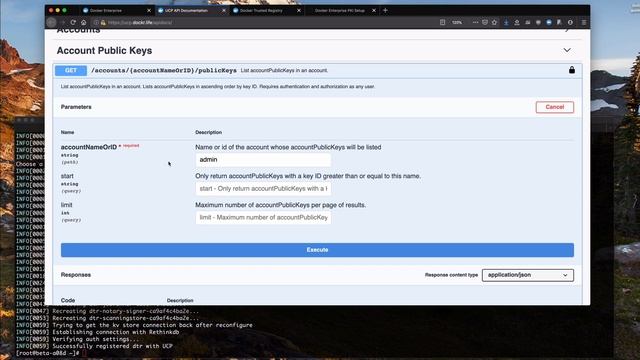This screenshot has width=640, height=360.
Task: Click the blue Execute button
Action: point(317,250)
